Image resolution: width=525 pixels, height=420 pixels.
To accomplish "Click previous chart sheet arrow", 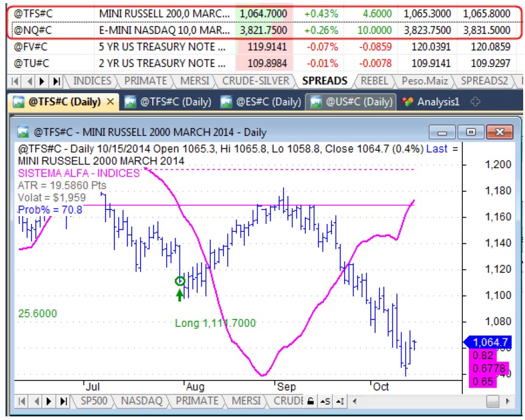I will tap(37, 401).
